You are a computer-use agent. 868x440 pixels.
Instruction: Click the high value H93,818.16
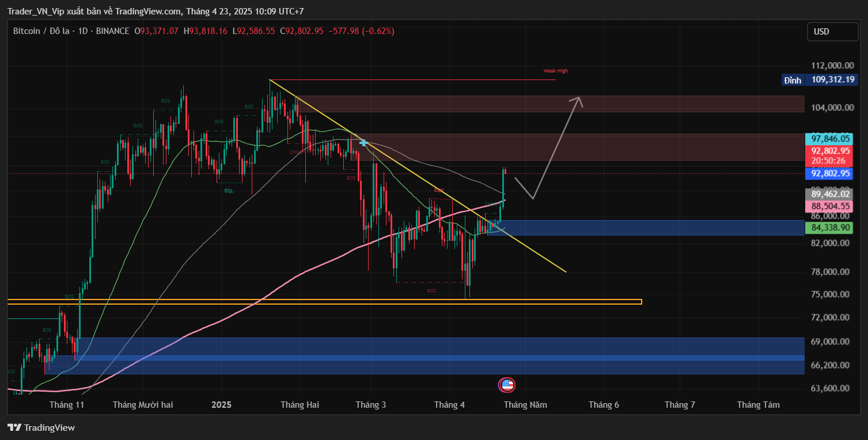pyautogui.click(x=206, y=31)
